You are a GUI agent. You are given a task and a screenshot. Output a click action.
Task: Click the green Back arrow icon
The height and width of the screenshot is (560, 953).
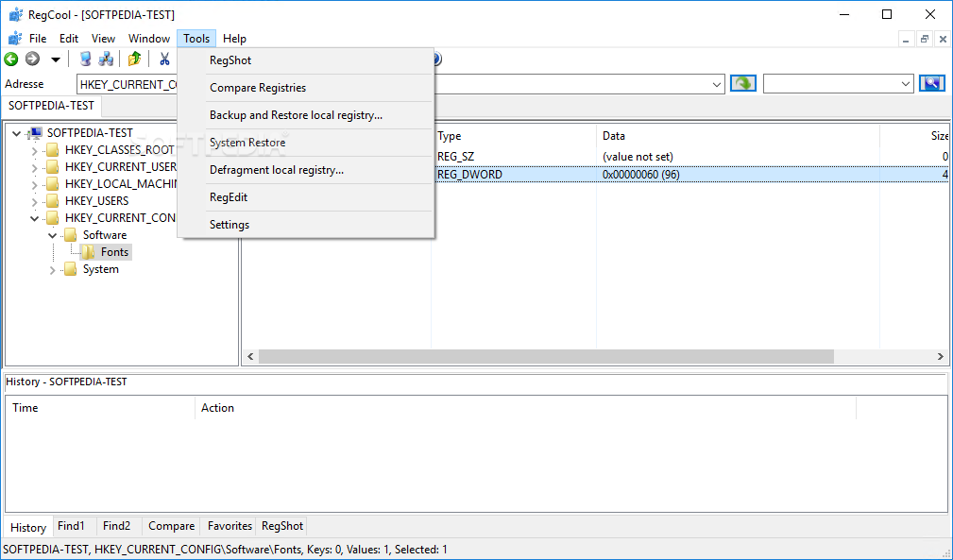[11, 59]
